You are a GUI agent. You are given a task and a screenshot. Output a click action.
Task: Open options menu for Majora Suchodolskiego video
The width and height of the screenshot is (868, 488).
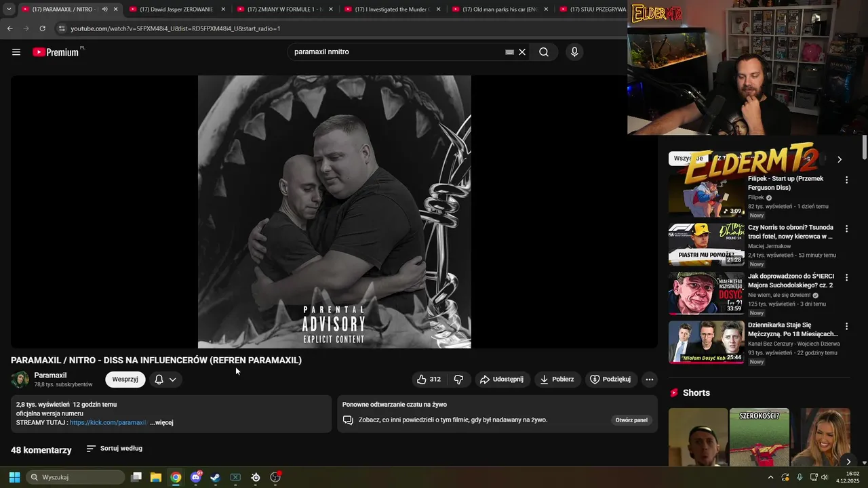(846, 277)
